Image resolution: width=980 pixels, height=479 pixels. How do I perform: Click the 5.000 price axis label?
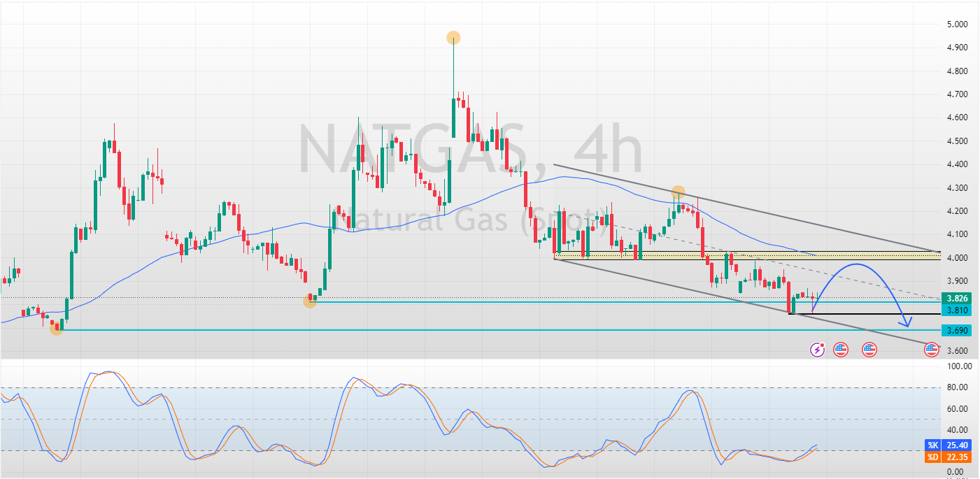[958, 24]
